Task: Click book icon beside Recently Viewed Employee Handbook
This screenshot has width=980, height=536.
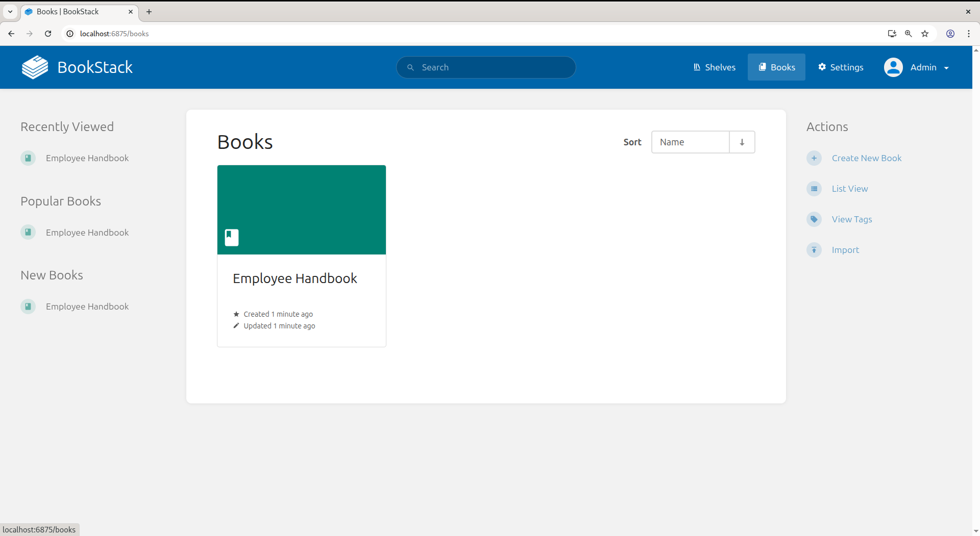Action: pos(28,158)
